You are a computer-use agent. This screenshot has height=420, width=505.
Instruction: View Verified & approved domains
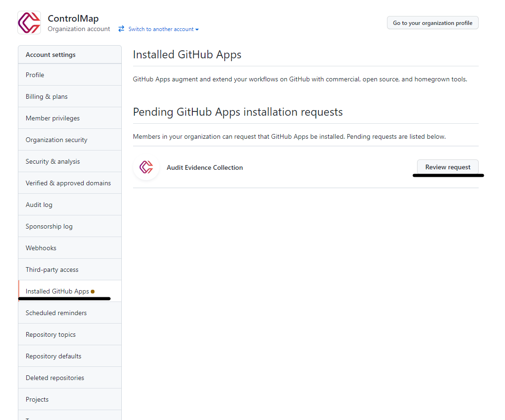click(x=68, y=182)
